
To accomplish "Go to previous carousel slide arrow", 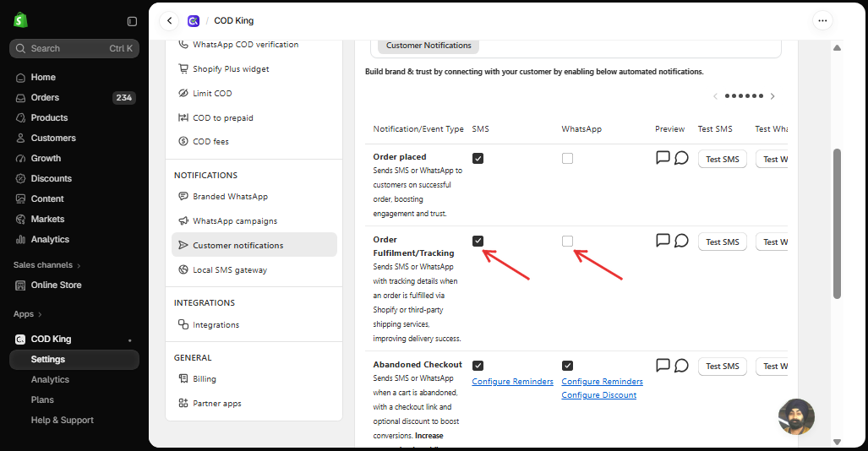I will click(715, 96).
